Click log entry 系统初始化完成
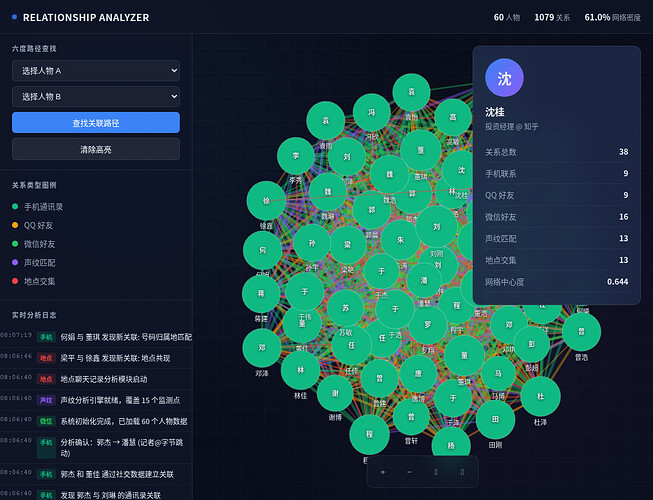The image size is (653, 500). pyautogui.click(x=96, y=421)
